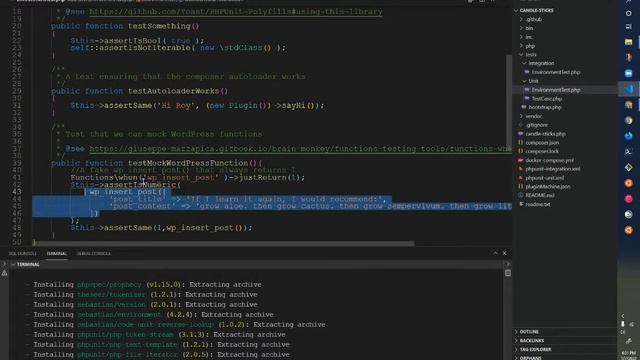Open bootstrap.php in the explorer

click(x=545, y=107)
